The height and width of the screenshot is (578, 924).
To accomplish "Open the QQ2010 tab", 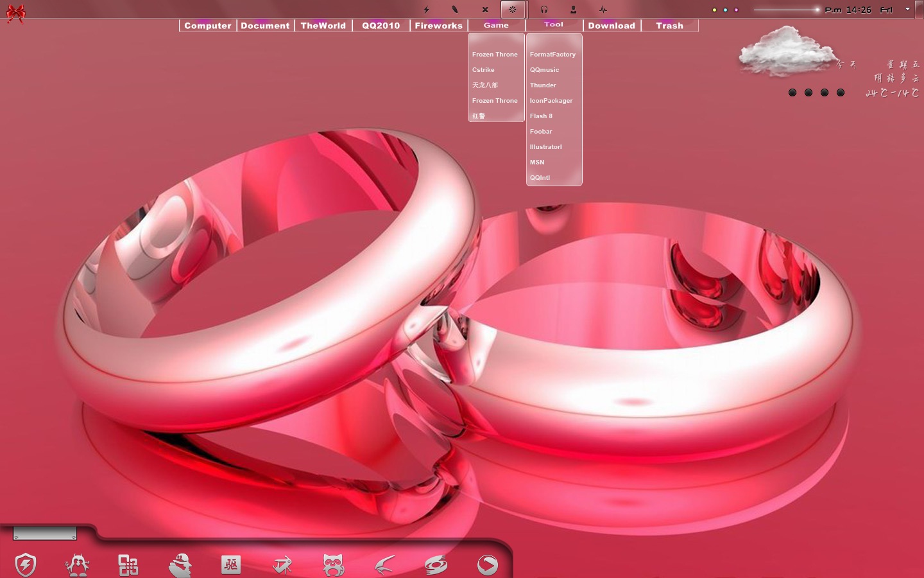I will [x=381, y=26].
